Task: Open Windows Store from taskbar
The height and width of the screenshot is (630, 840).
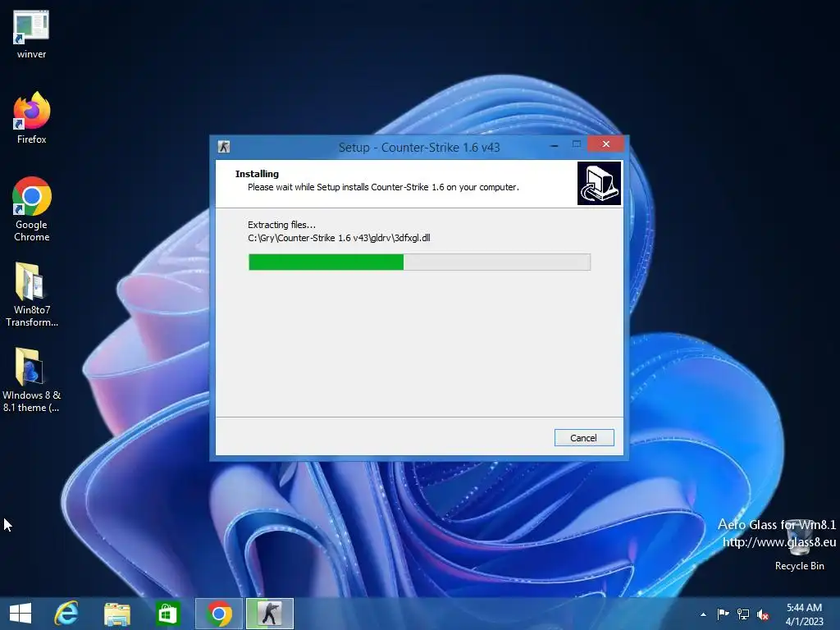Action: (167, 614)
